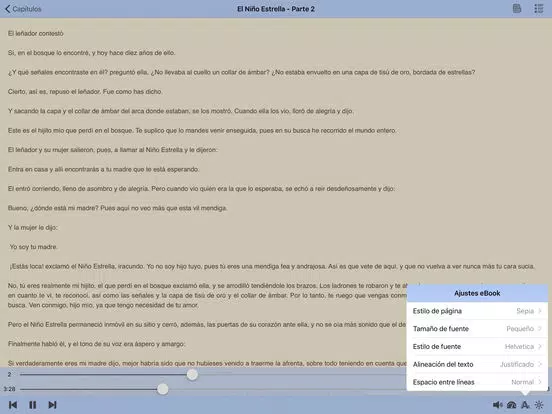Click the line starting 'Entra en casa'
This screenshot has height=414, width=552.
pyautogui.click(x=103, y=169)
